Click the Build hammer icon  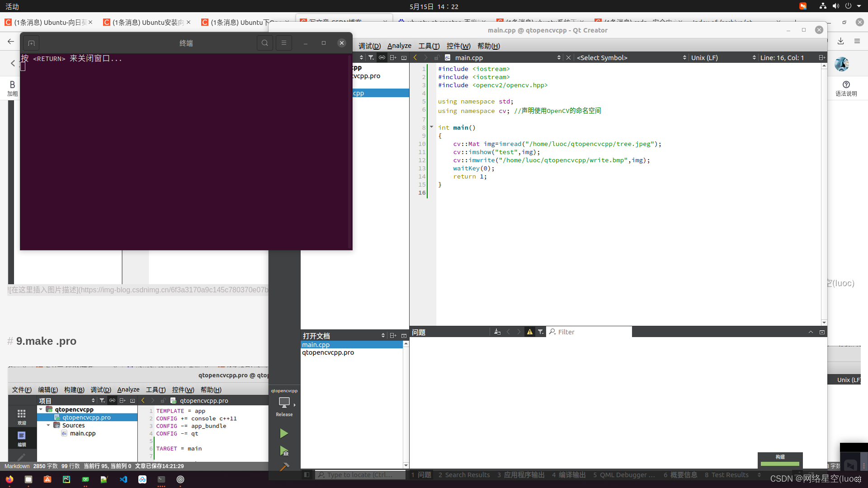[284, 466]
